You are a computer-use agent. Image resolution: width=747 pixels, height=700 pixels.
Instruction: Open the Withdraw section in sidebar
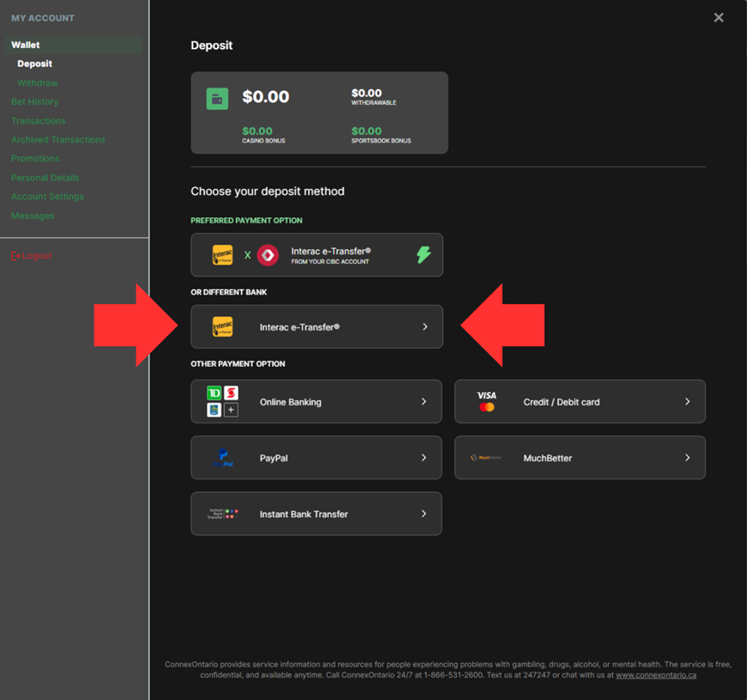[38, 83]
